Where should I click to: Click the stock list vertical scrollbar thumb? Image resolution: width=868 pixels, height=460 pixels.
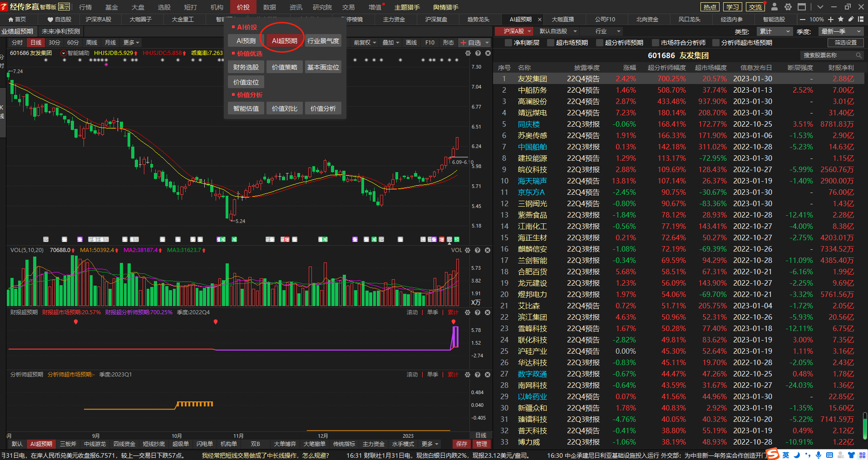865,426
